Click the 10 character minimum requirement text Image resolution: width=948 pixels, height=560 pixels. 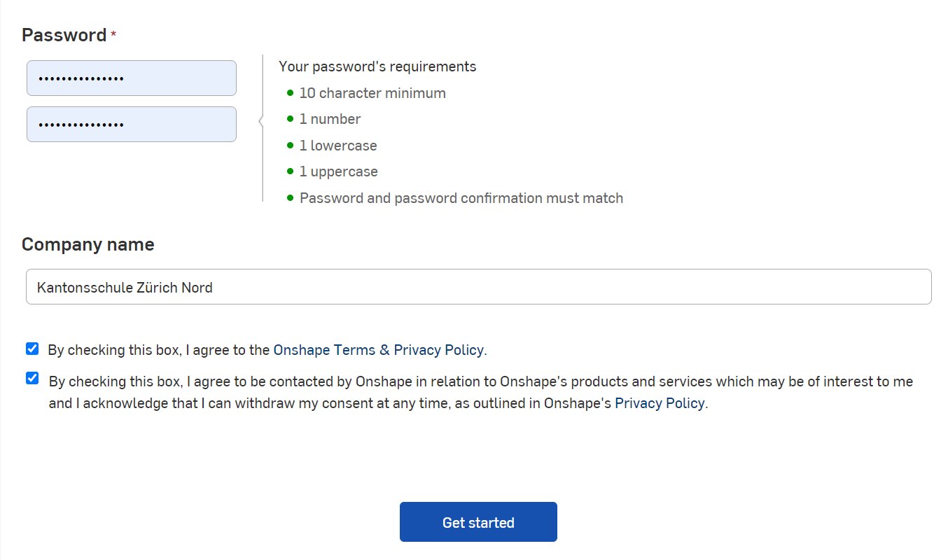pos(372,93)
